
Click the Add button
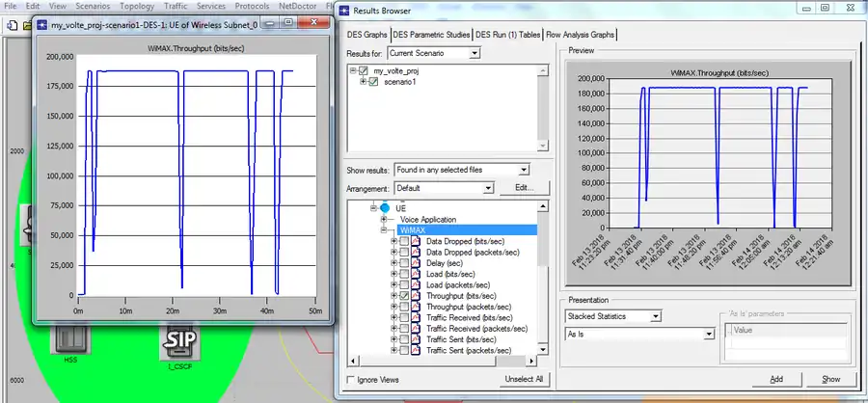click(776, 379)
